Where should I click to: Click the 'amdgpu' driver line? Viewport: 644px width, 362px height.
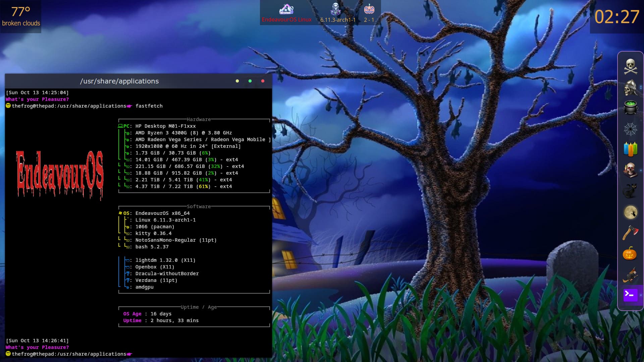point(144,287)
